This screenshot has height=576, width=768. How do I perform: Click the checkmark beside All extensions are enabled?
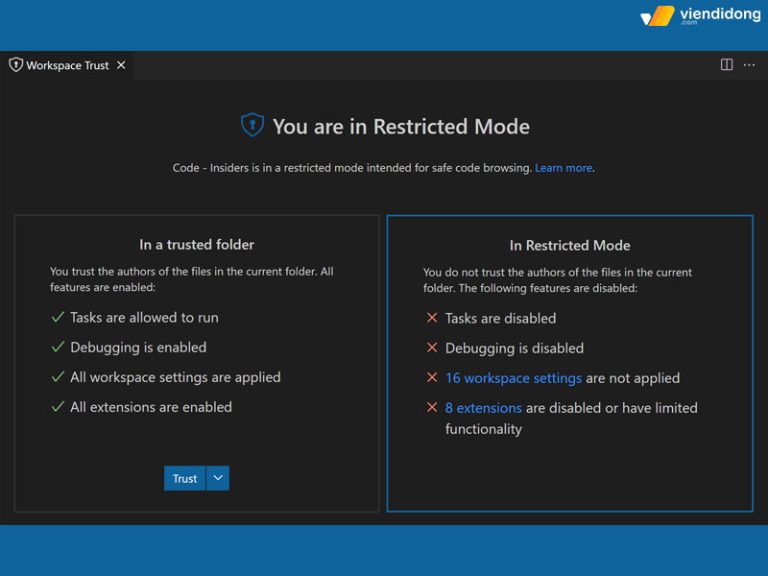tap(57, 408)
